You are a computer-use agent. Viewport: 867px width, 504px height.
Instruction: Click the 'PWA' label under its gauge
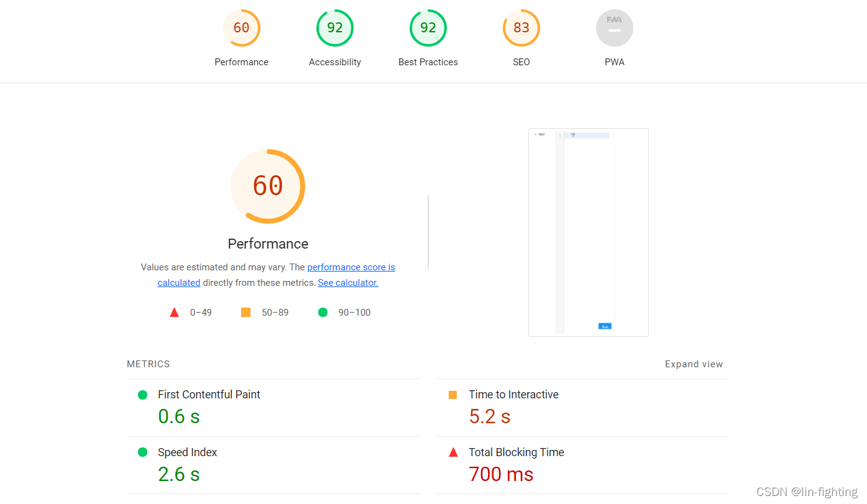[x=615, y=62]
